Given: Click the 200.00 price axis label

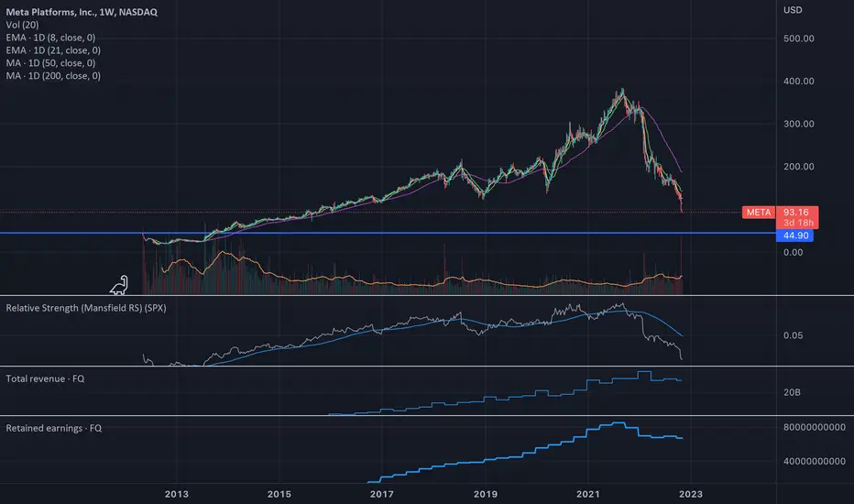Looking at the screenshot, I should [x=799, y=167].
